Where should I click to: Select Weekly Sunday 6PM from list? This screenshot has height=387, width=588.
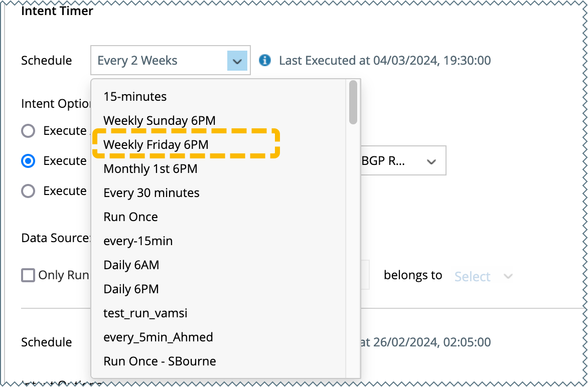[159, 120]
